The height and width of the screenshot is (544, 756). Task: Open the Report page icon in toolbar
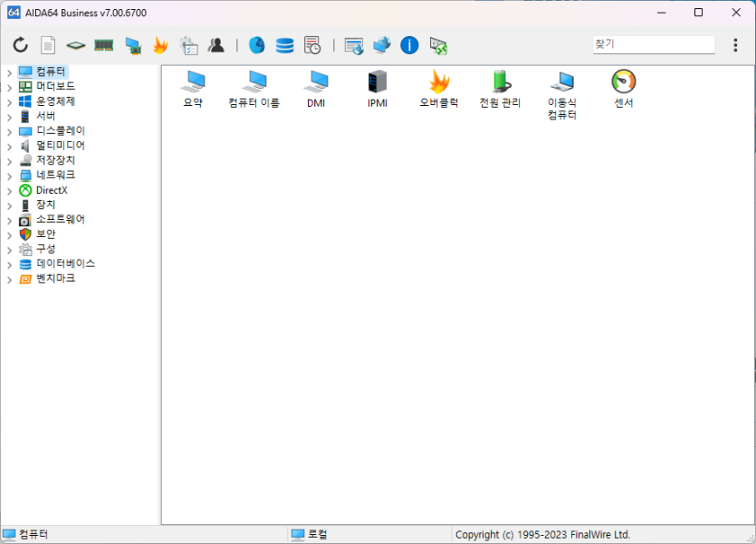click(x=48, y=45)
